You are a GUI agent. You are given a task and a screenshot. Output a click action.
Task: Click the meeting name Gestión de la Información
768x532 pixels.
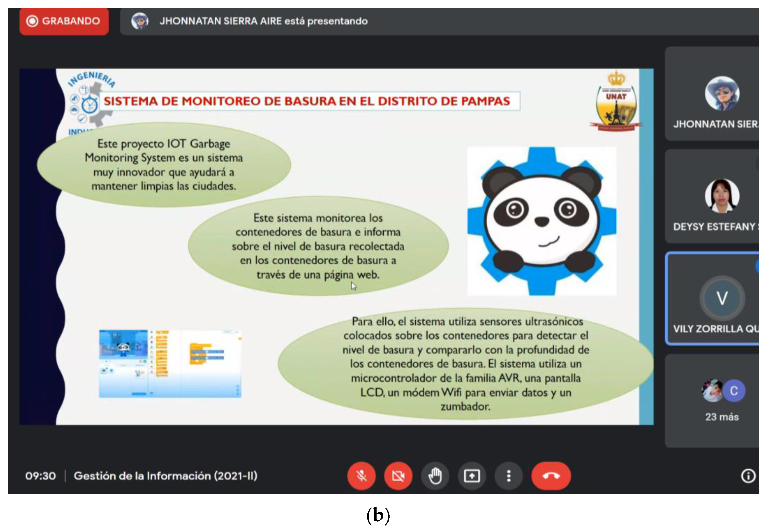pos(166,476)
